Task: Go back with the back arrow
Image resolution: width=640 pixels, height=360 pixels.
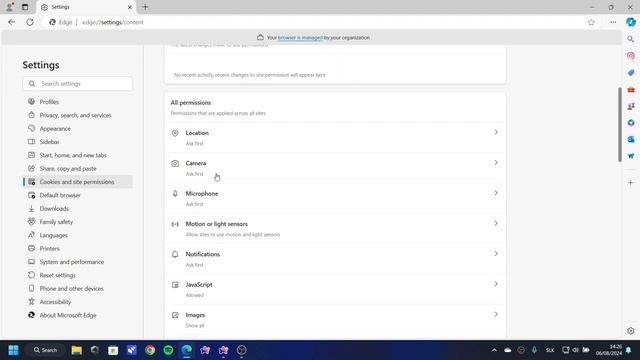Action: [x=11, y=22]
